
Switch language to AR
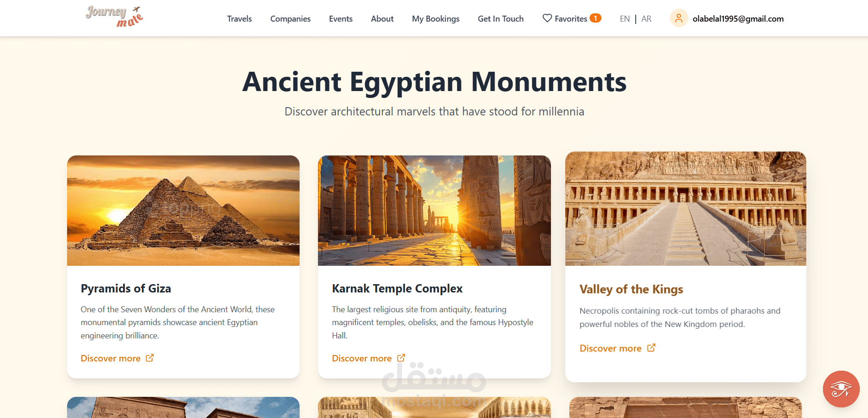click(646, 19)
